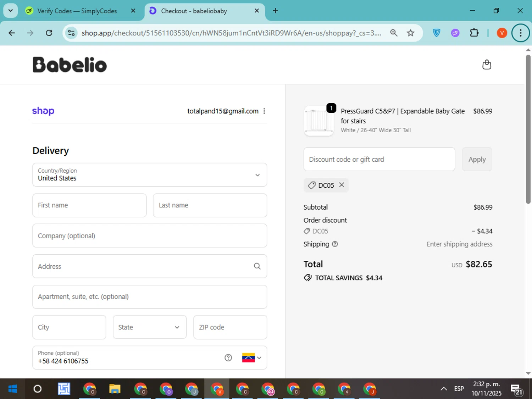532x399 pixels.
Task: Click the address search magnifier icon
Action: click(x=257, y=266)
